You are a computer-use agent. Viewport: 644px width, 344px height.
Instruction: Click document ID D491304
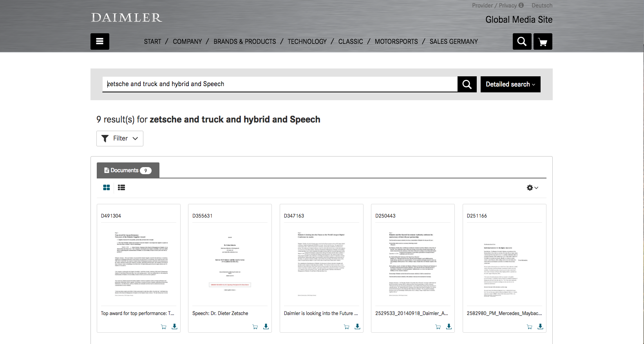coord(111,216)
